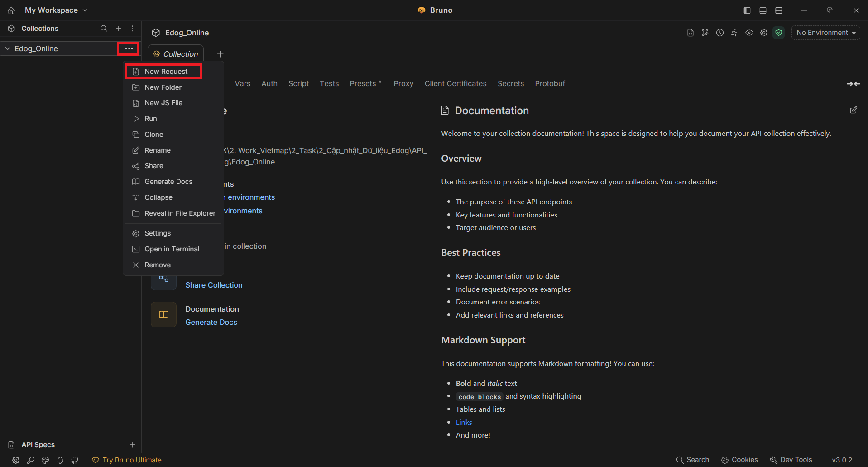Screen dimensions: 868x467
Task: Toggle the bottom panel layout
Action: 763,10
